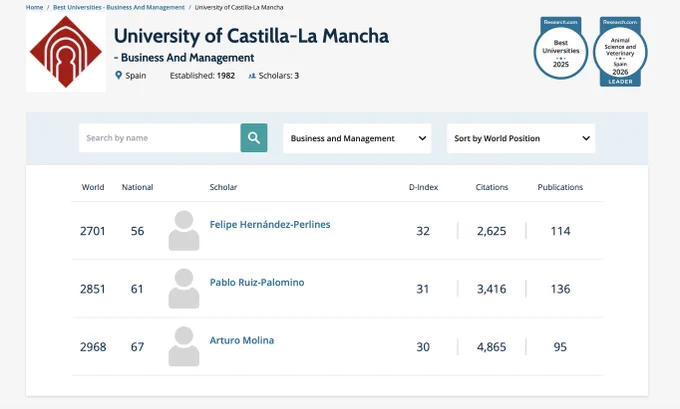Screen dimensions: 680x409
Task: Click Arturo Molina avatar placeholder
Action: coord(184,346)
